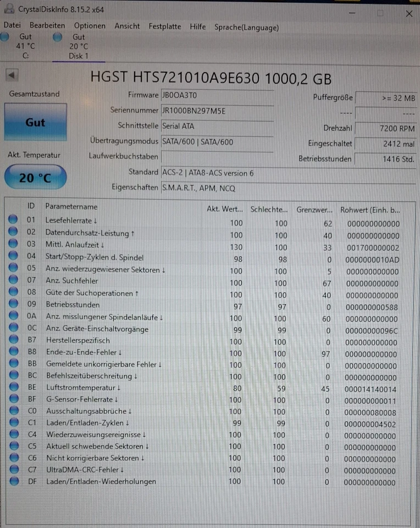Click the status dot for Ausschaltungsabbrüche

pos(14,410)
